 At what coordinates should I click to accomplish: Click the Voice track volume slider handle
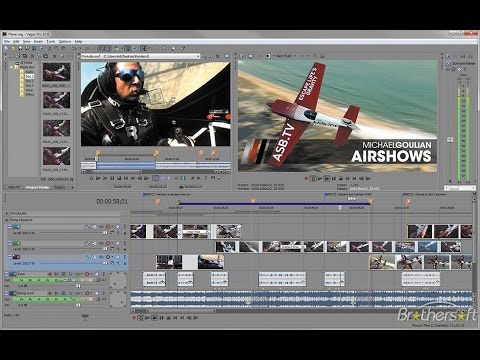tap(78, 286)
